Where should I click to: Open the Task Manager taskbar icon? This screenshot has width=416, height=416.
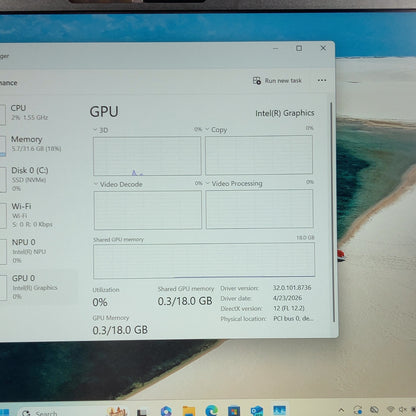[x=279, y=410]
